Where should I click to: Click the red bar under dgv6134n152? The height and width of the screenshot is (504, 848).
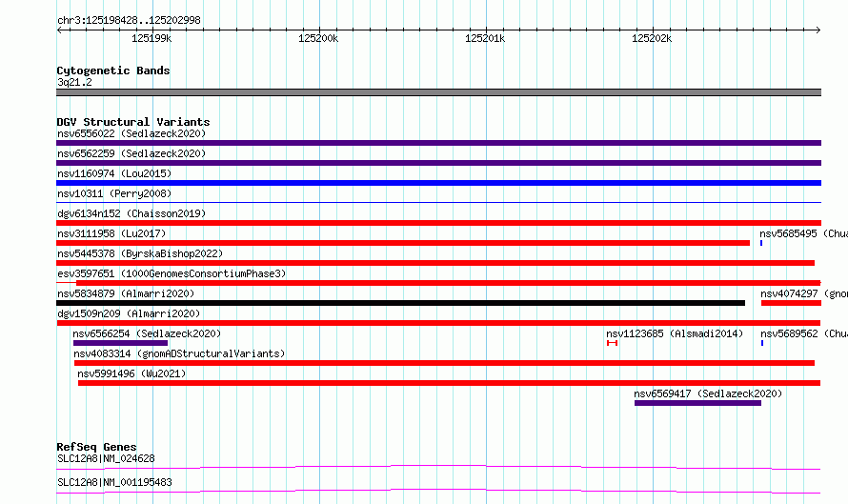pos(438,223)
